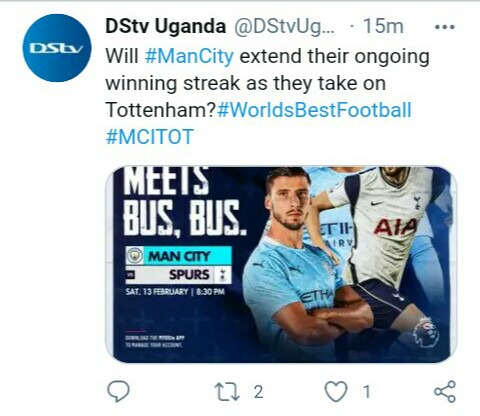Click the @DStvUg... handle
The image size is (480, 416).
click(x=284, y=26)
